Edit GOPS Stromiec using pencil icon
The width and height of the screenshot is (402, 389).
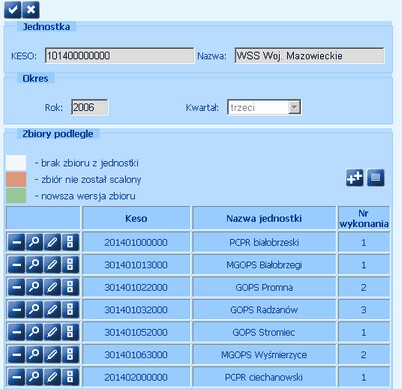point(52,332)
